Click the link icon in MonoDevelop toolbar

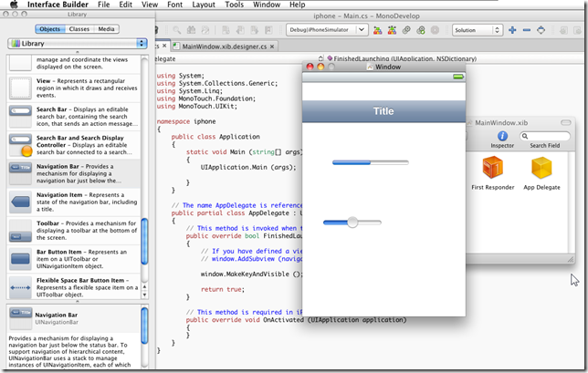click(406, 30)
